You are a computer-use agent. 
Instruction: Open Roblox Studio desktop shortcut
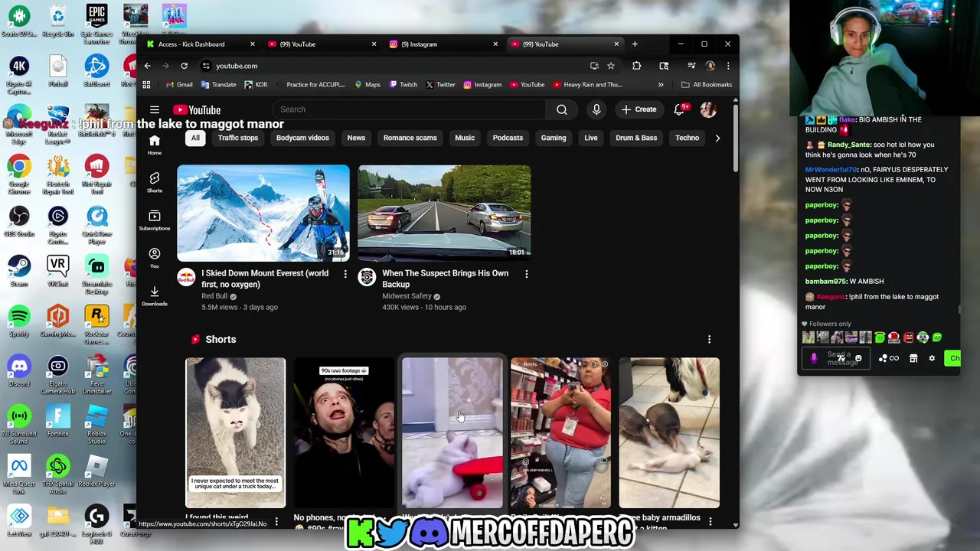(x=96, y=423)
